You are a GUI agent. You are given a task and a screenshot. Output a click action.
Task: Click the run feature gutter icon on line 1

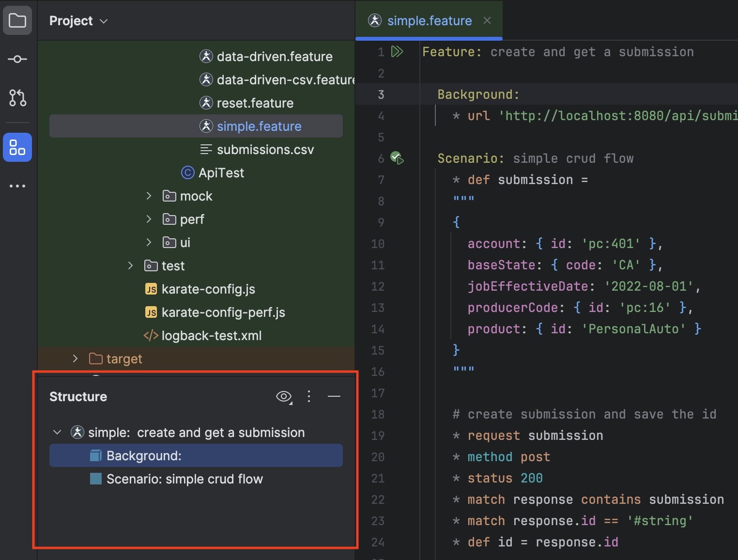click(x=397, y=52)
